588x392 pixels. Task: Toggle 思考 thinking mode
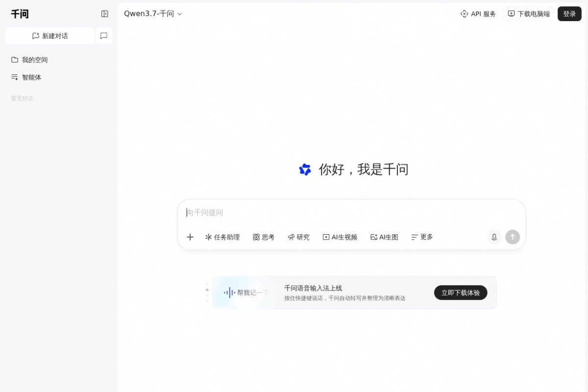pos(264,237)
